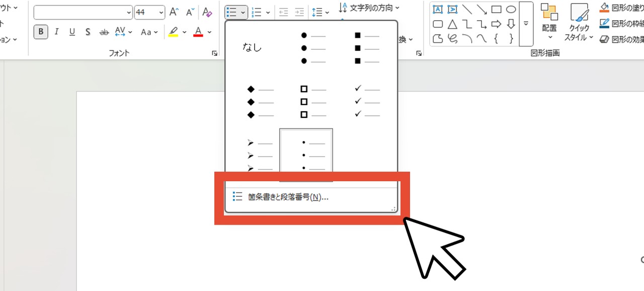The width and height of the screenshot is (644, 291).
Task: Clear all formatting eraser icon
Action: 206,12
